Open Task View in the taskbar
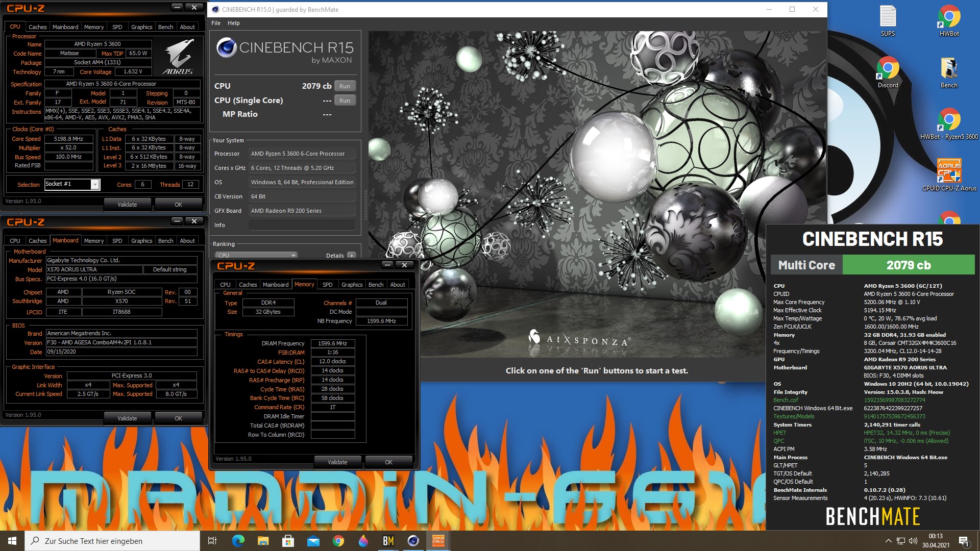980x551 pixels. pos(212,541)
